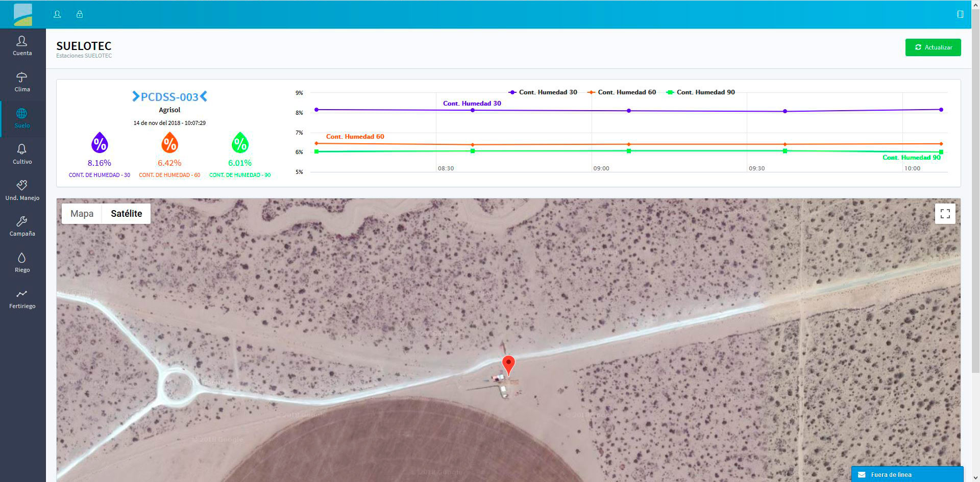Screen dimensions: 980x482
Task: Click the Agrisol label under station name
Action: point(169,110)
